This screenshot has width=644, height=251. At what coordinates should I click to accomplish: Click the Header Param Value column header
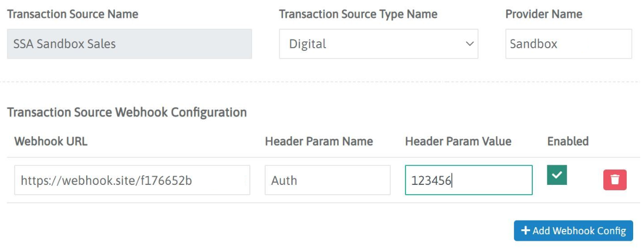click(458, 141)
